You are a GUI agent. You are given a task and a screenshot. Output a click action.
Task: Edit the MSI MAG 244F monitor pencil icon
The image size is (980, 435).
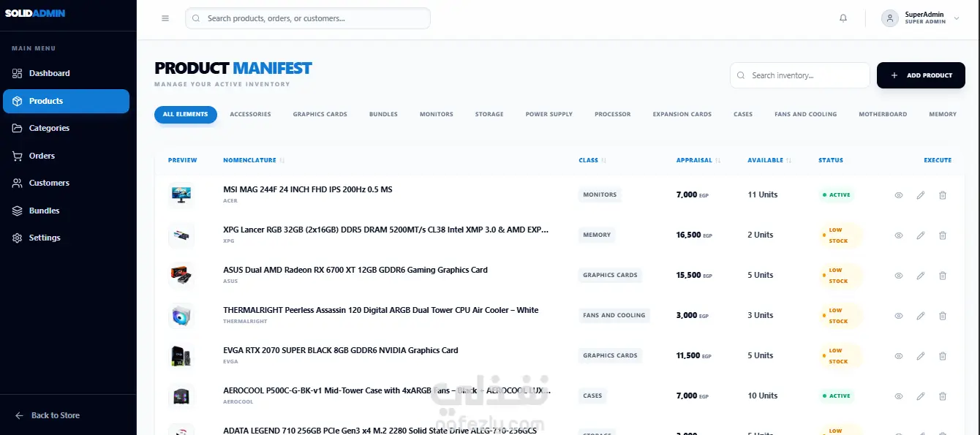(921, 195)
